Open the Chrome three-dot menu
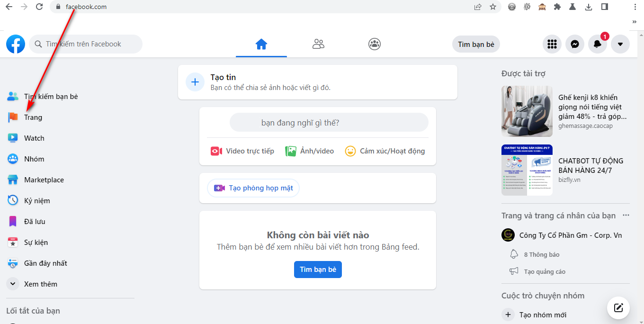 coord(635,7)
